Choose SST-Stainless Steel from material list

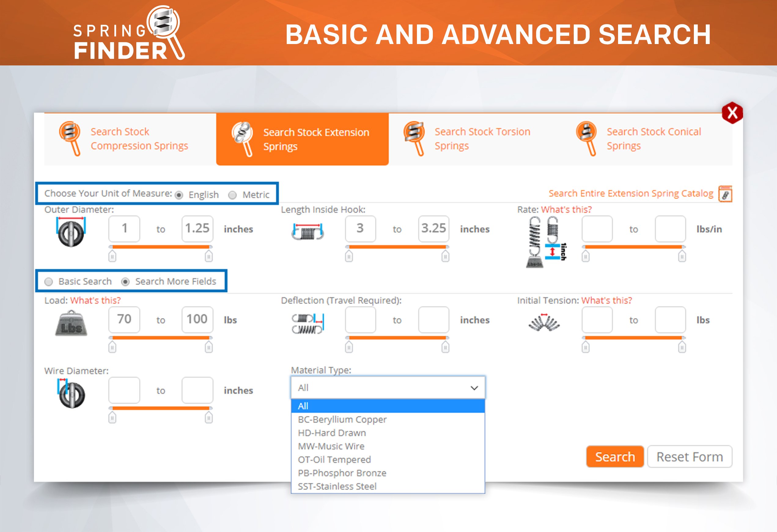pos(337,486)
